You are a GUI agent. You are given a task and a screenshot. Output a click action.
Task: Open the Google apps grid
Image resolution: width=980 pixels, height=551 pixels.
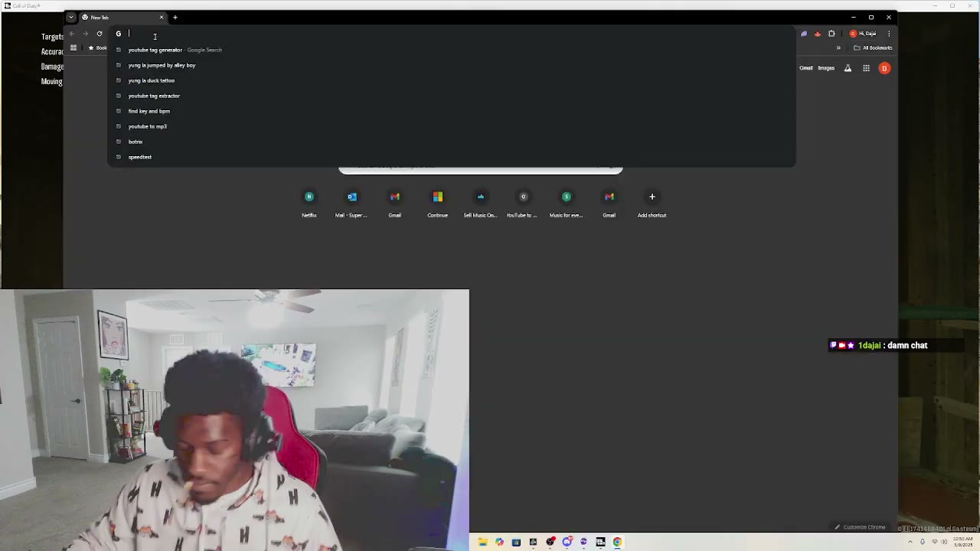[866, 68]
